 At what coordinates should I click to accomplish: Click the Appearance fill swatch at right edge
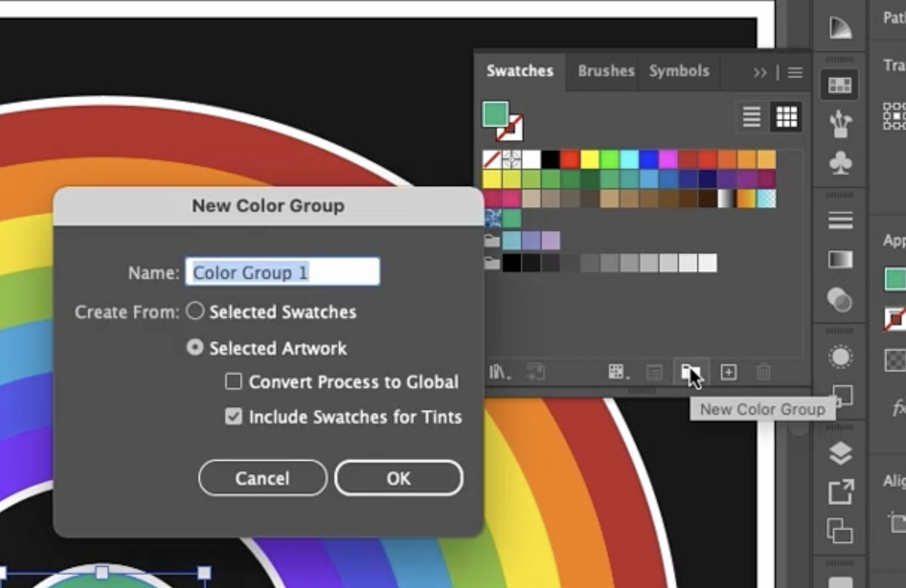tap(896, 279)
